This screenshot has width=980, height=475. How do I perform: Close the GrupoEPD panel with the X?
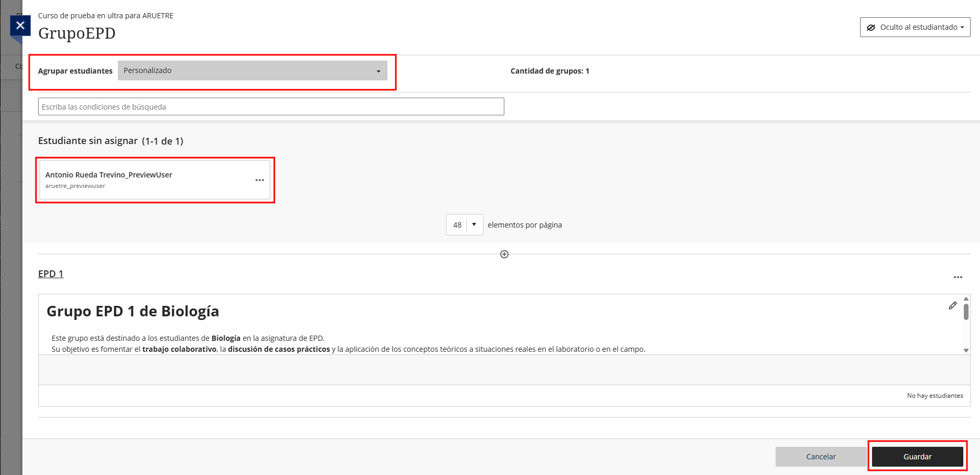pos(20,25)
